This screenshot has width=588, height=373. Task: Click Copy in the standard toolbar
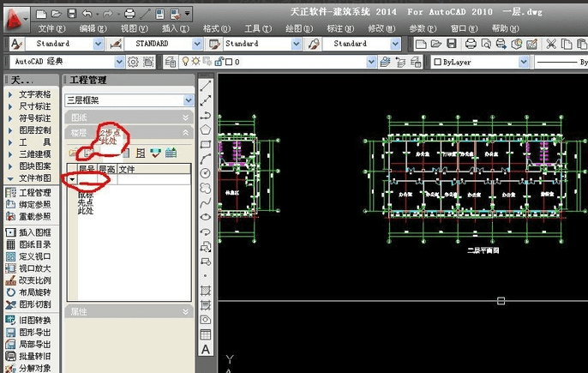tap(567, 44)
